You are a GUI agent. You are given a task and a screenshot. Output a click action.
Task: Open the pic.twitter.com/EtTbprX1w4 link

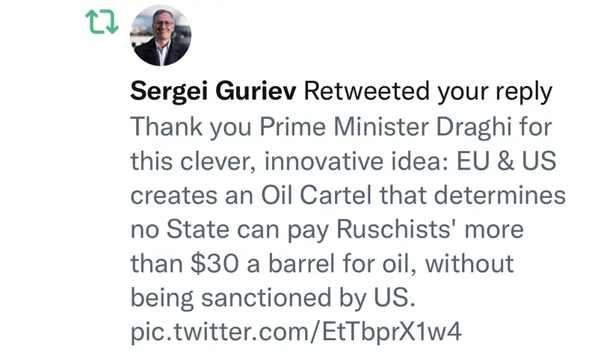coord(296,330)
